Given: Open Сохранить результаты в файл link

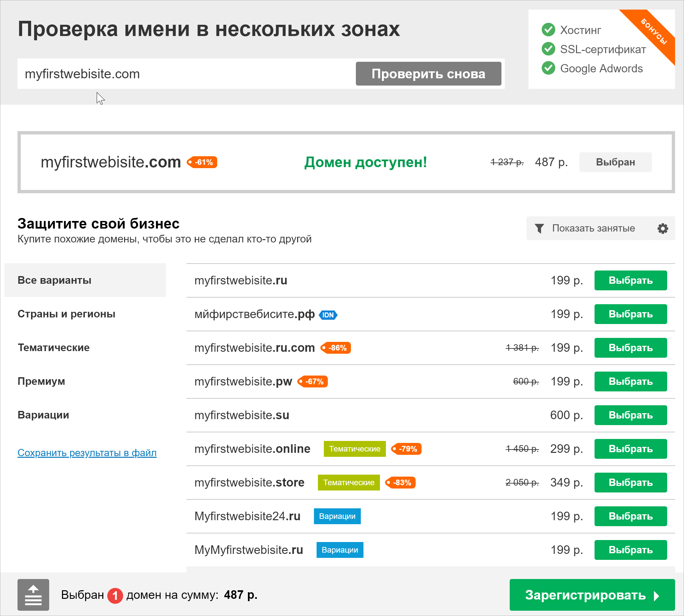Looking at the screenshot, I should [x=87, y=453].
